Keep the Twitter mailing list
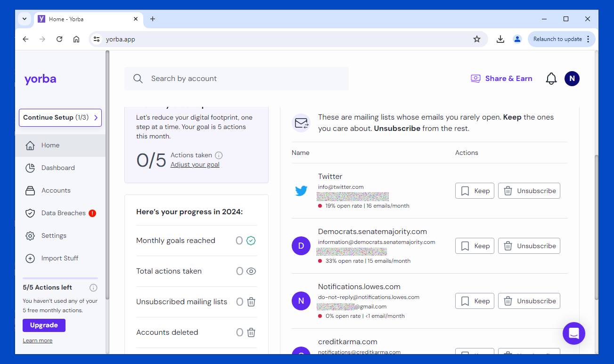Screen dimensions: 614x364 [475, 191]
